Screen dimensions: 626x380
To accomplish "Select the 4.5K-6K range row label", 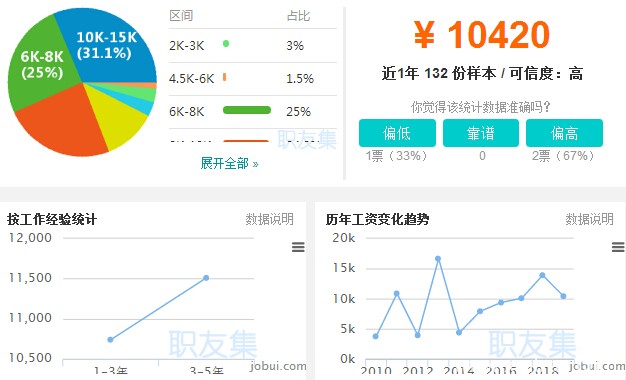I will pyautogui.click(x=192, y=79).
